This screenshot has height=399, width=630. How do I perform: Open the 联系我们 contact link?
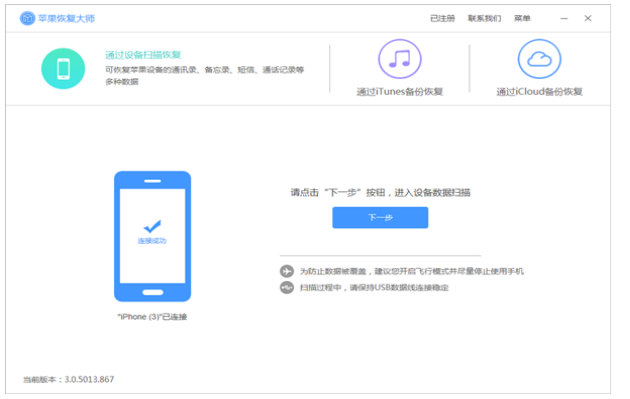pyautogui.click(x=484, y=18)
